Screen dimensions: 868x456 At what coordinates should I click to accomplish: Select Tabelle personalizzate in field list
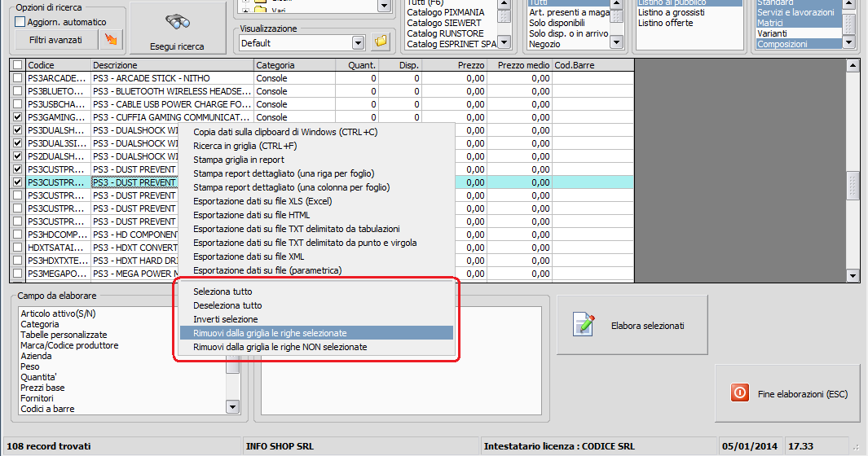pos(64,334)
